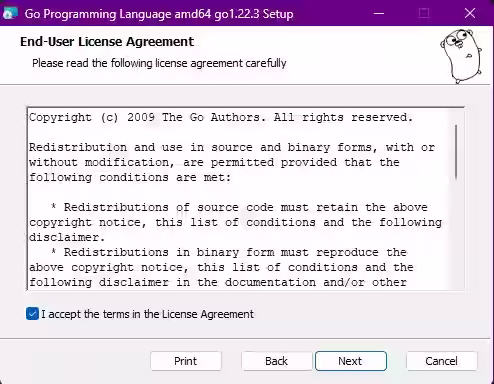494x384 pixels.
Task: Click the Go gopher mascot image
Action: tap(461, 55)
